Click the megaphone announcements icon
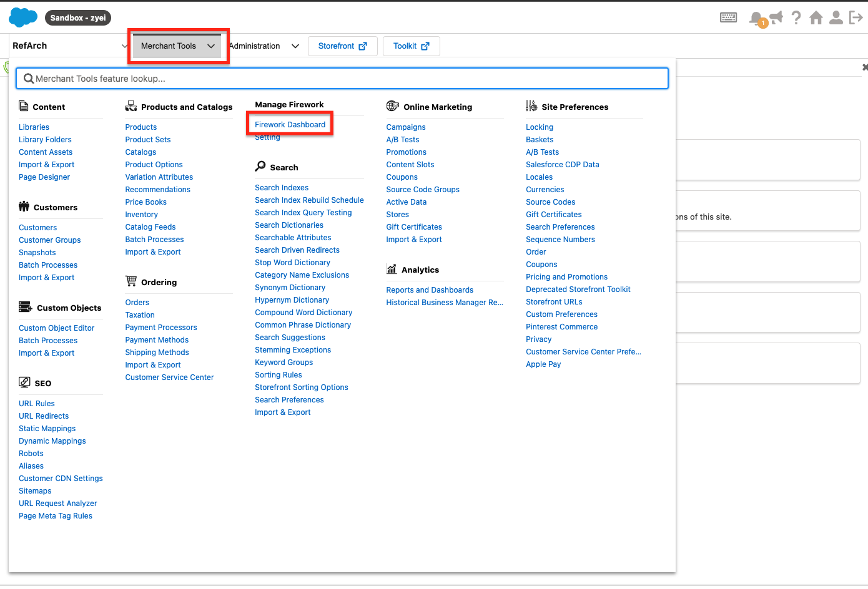Image resolution: width=868 pixels, height=589 pixels. 776,17
